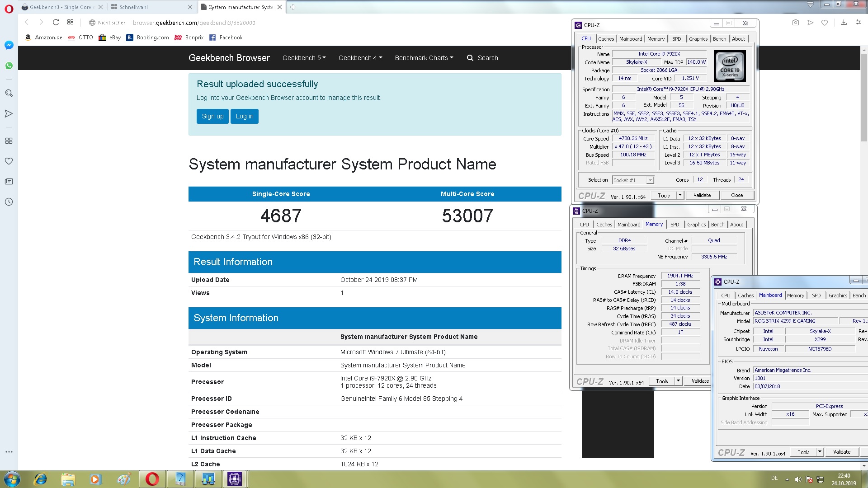The height and width of the screenshot is (488, 868).
Task: Expand Tools arrow in CPU-Z Memory window
Action: [678, 381]
